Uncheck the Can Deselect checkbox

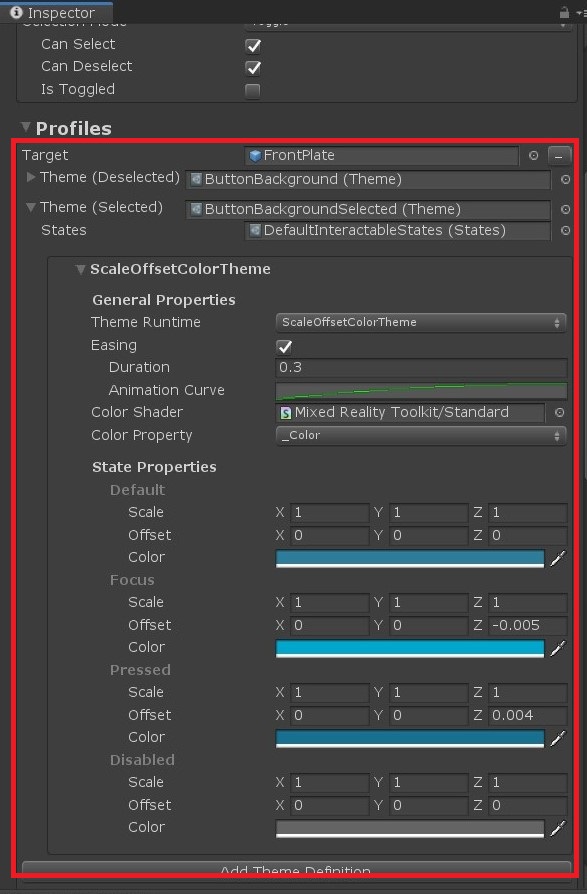253,68
